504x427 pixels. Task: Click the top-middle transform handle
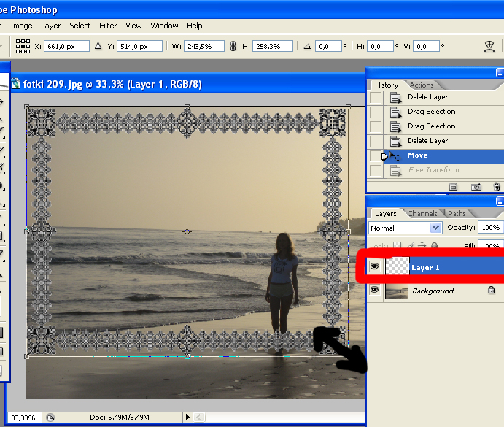point(187,107)
